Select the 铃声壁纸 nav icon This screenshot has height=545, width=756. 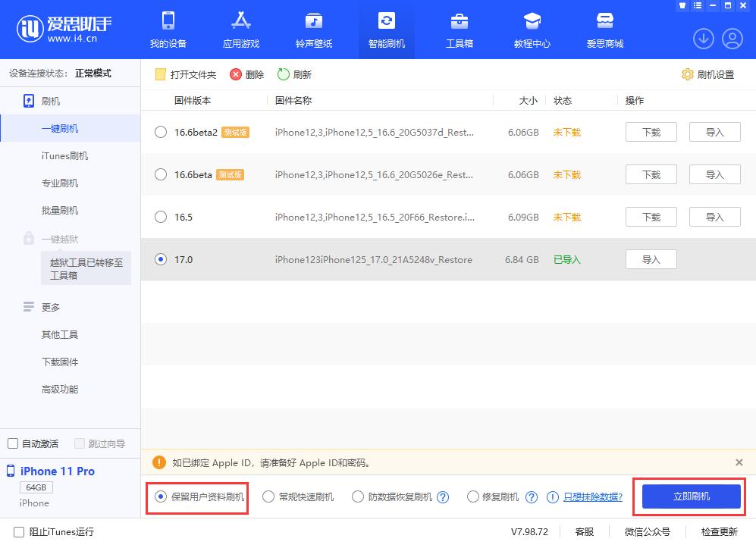(x=313, y=23)
